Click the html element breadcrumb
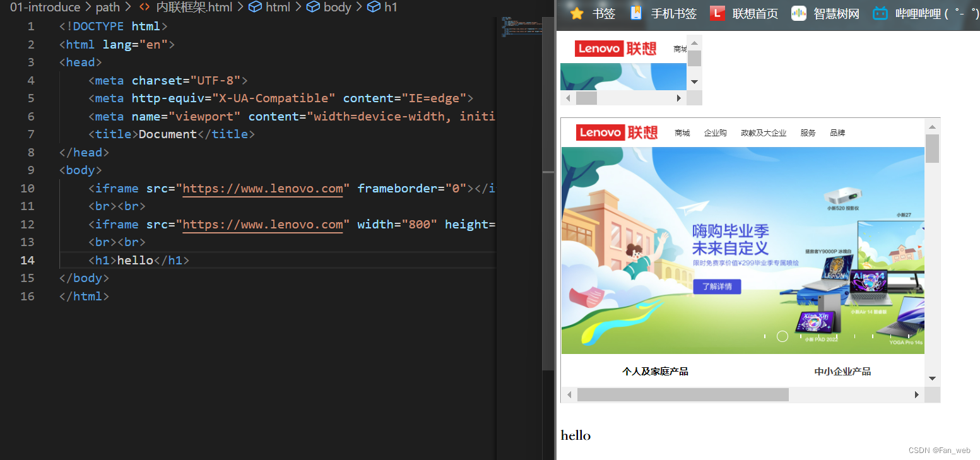 point(278,8)
